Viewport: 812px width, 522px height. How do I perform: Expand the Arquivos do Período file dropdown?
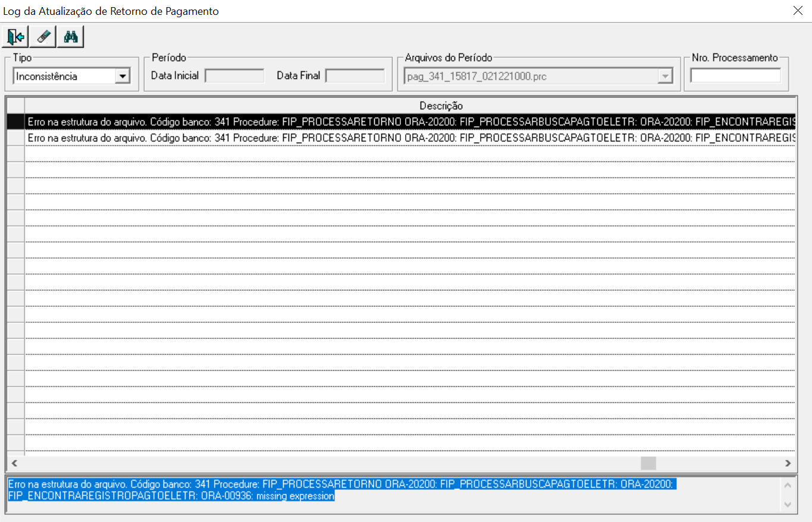click(x=665, y=76)
